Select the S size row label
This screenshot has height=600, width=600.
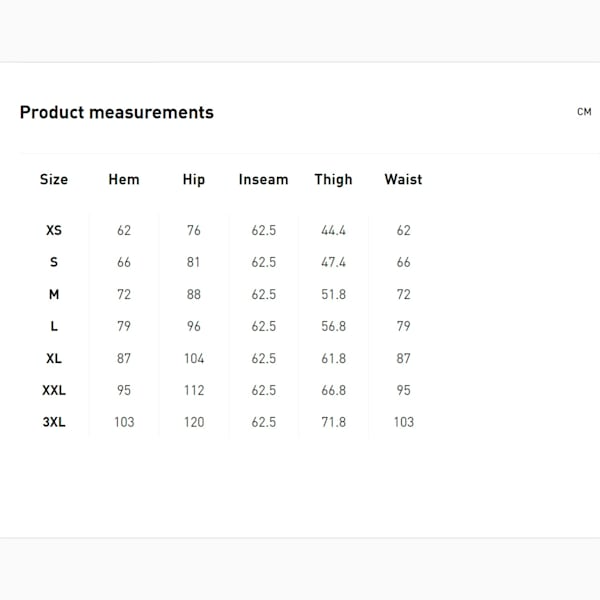54,262
